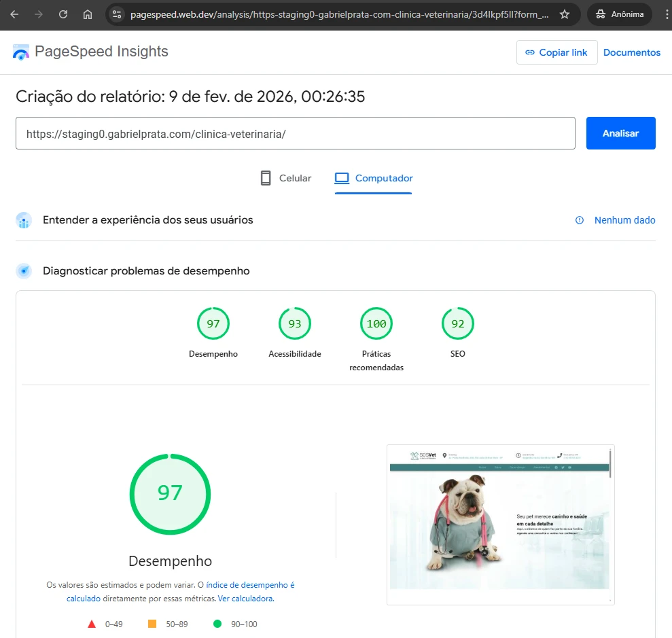Click the URL input field
672x638 pixels.
click(x=295, y=133)
